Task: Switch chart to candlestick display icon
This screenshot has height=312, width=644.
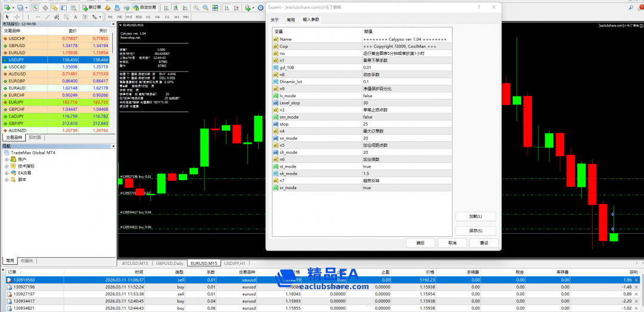Action: 177,8
